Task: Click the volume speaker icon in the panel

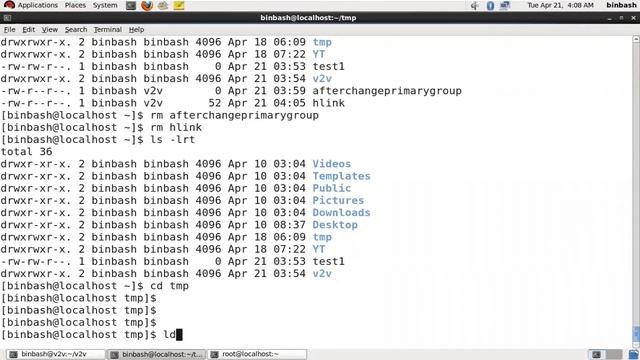Action: pyautogui.click(x=475, y=6)
